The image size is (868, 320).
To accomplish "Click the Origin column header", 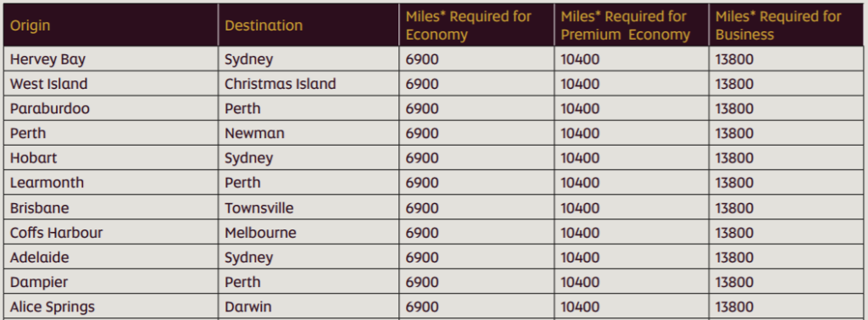I will click(x=111, y=25).
